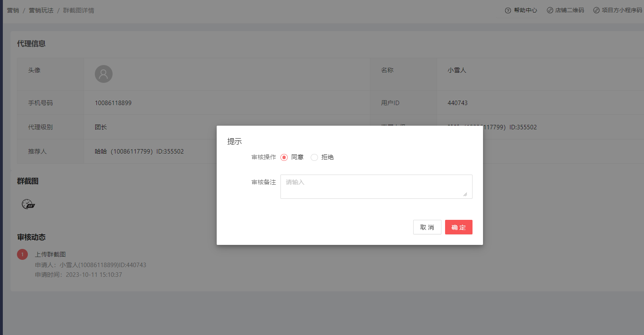This screenshot has width=644, height=335.
Task: Click the 群截图详情 breadcrumb item
Action: [x=79, y=11]
